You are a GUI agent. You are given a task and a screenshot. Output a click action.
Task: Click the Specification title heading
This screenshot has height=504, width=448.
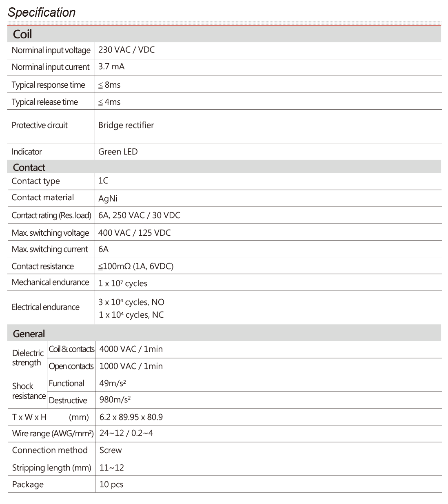(42, 13)
